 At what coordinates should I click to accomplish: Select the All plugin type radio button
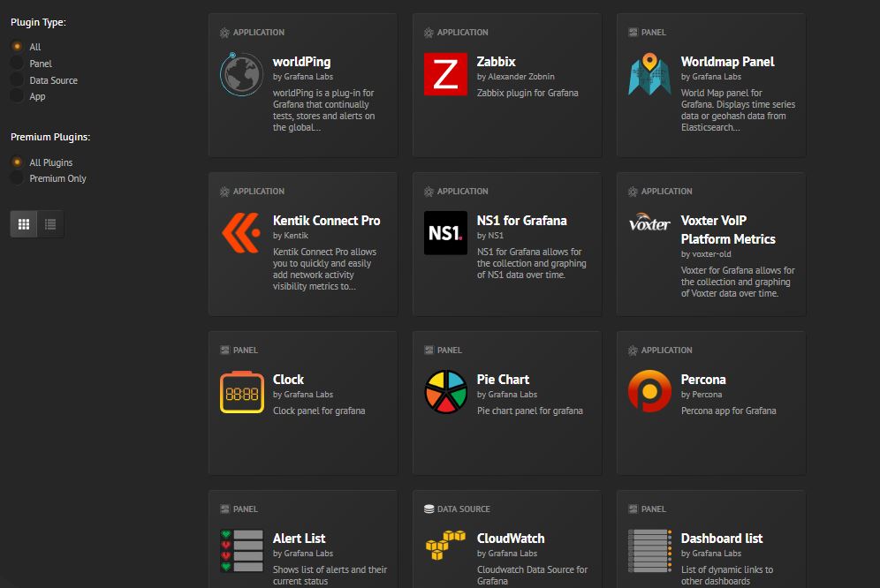pyautogui.click(x=18, y=47)
